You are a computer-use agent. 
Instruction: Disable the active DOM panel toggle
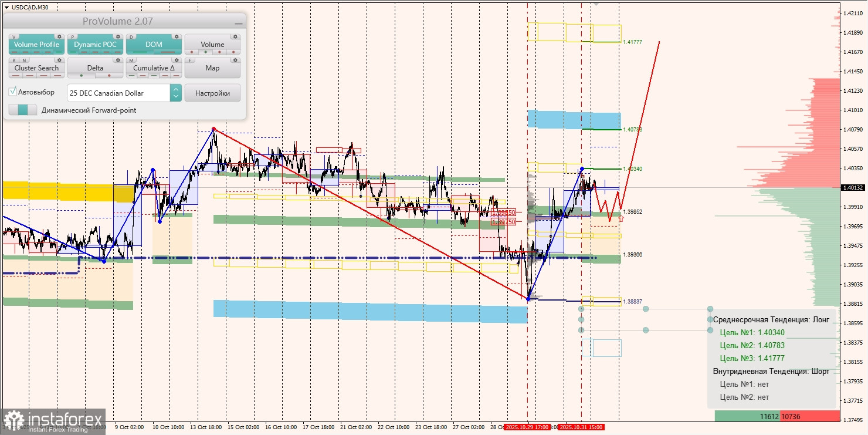point(153,44)
